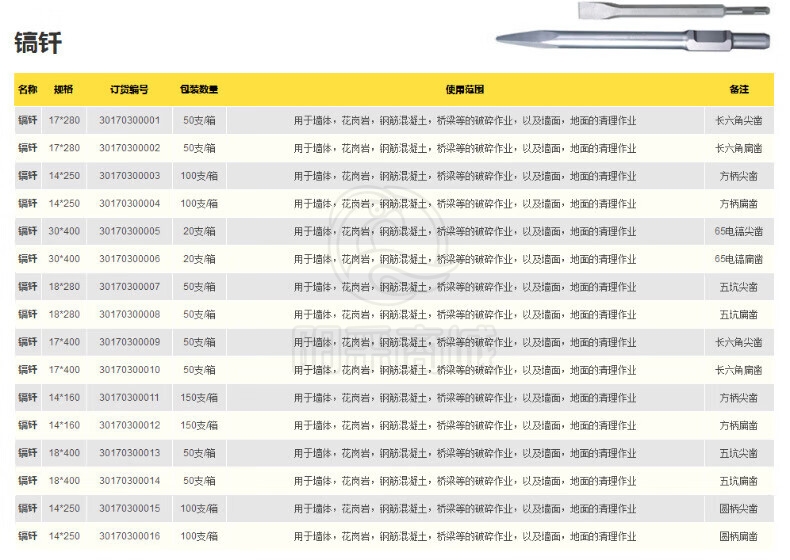Click the 包装数量 column header
Viewport: 790px width, 560px height.
[199, 90]
